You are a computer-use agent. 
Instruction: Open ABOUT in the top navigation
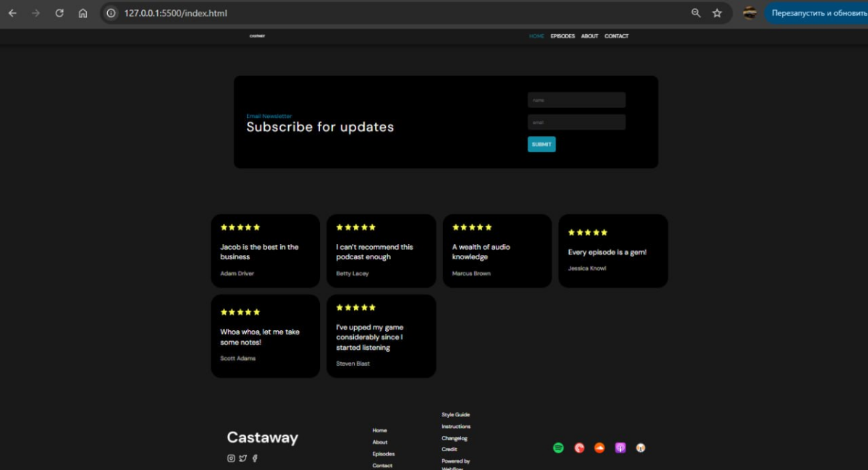(589, 36)
